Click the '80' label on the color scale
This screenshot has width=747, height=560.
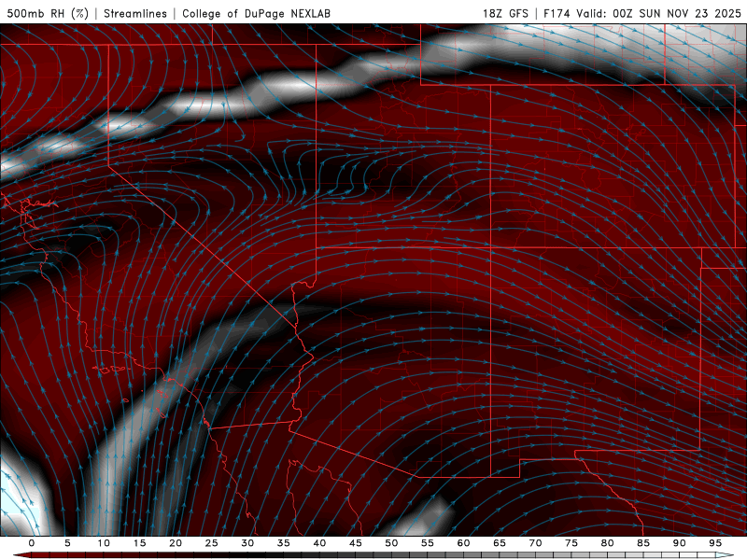pos(607,543)
